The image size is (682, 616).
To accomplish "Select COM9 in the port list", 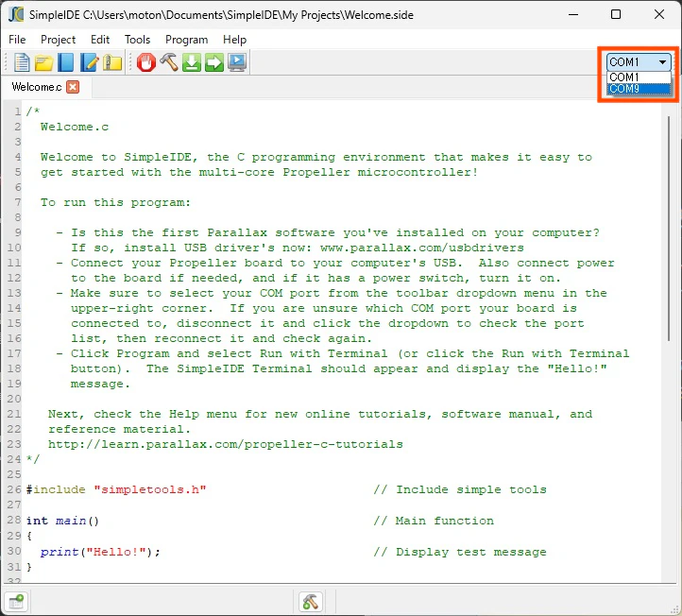I will tap(639, 88).
